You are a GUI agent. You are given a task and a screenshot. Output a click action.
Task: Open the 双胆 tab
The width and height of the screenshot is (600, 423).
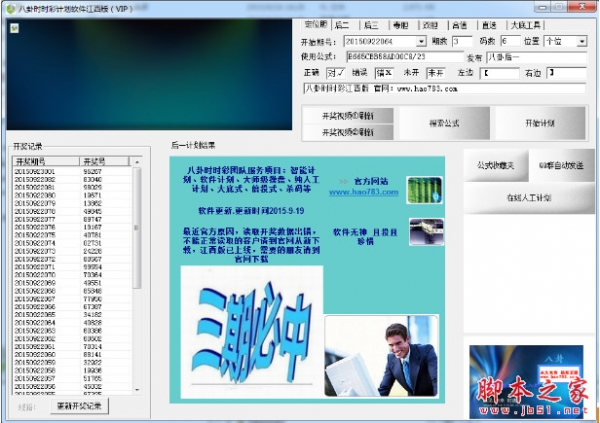pos(430,25)
